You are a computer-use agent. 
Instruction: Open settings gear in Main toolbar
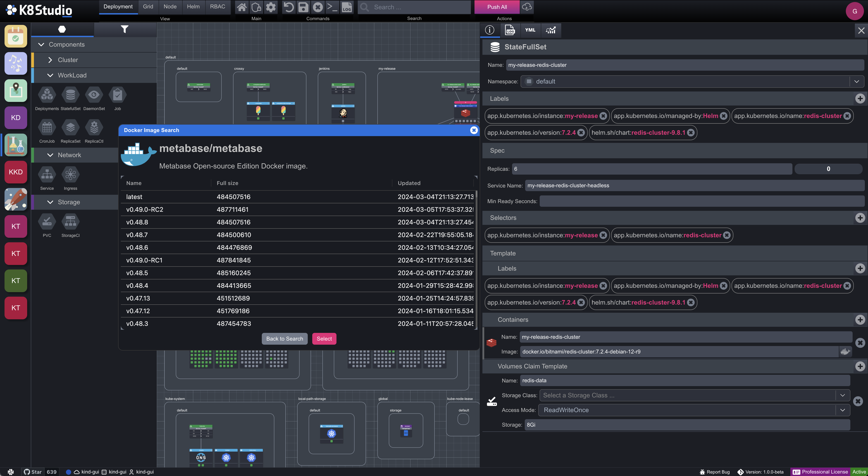[271, 7]
